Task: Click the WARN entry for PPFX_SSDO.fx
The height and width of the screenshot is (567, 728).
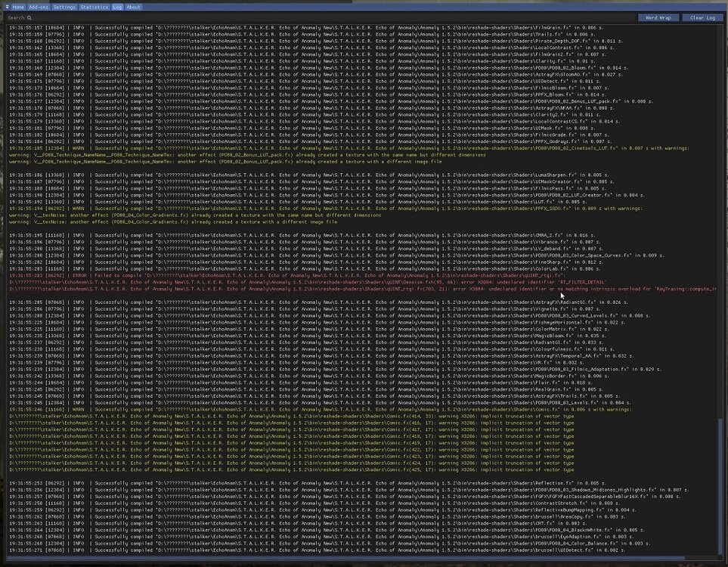Action: click(x=302, y=209)
